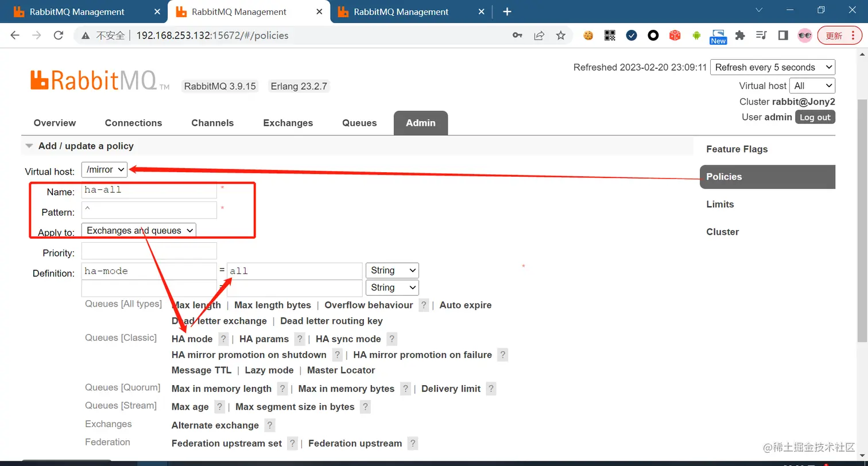The width and height of the screenshot is (868, 466).
Task: Open Feature Flags in the side menu
Action: [x=737, y=149]
